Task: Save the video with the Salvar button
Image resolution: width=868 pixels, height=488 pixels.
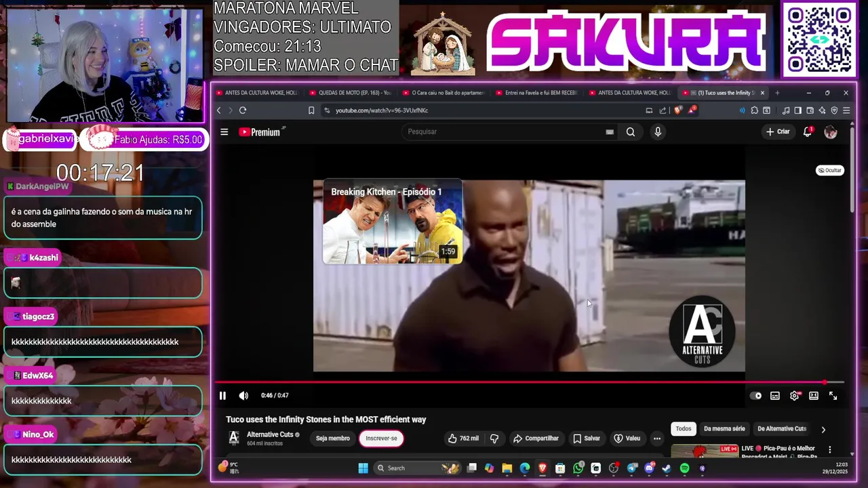Action: 587,439
